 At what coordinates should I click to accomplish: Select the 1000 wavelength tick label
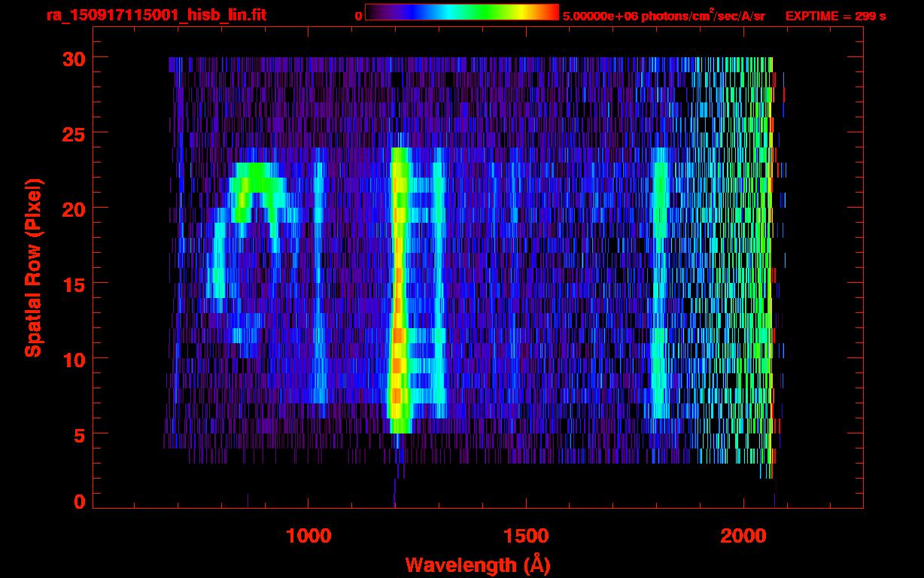coord(309,536)
